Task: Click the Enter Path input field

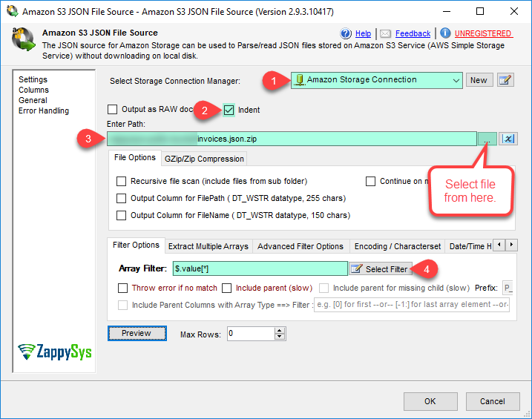Action: 292,139
